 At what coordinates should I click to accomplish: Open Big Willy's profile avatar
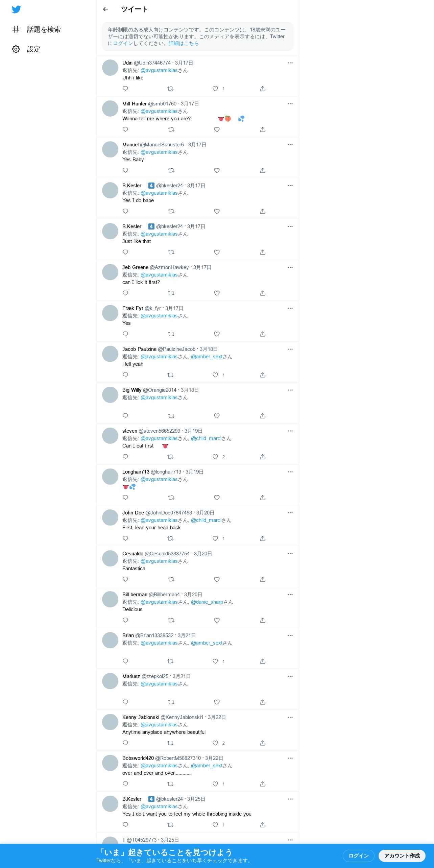(110, 395)
